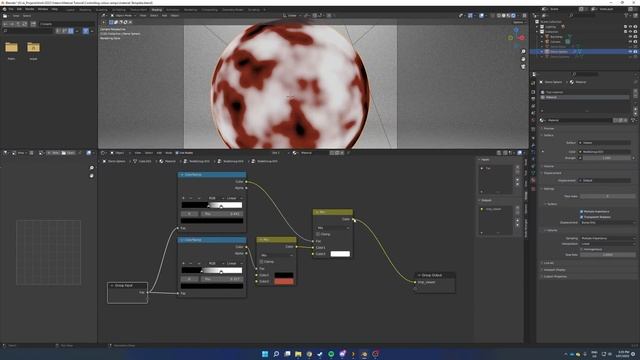Screen dimensions: 640x360
Task: Collapse the Lighting collection in outliner
Action: (538, 27)
